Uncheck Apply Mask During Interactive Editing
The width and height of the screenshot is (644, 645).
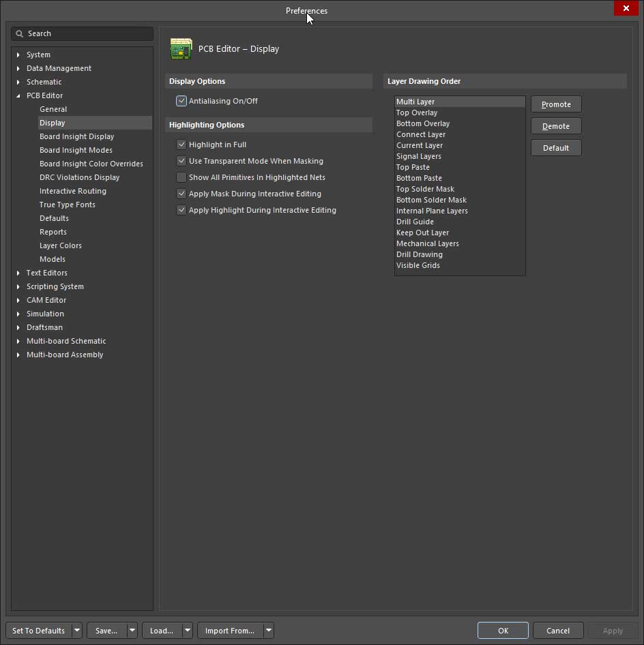click(181, 194)
